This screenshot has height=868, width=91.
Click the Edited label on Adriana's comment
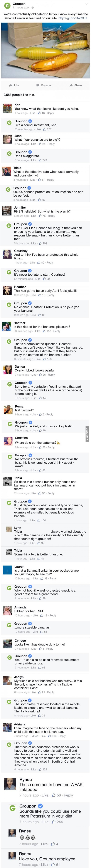(35, 736)
